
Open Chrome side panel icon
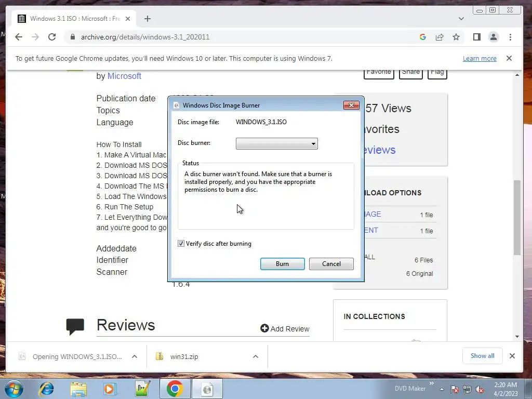477,37
